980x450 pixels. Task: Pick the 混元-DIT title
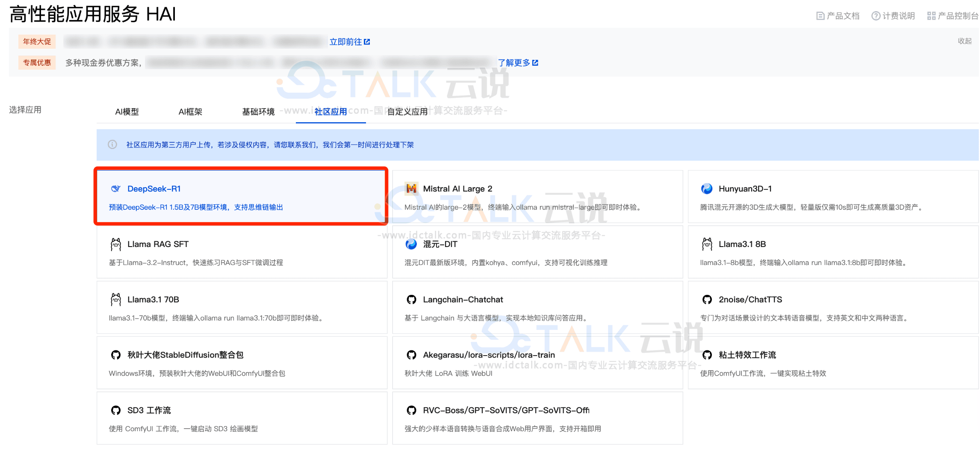(440, 244)
